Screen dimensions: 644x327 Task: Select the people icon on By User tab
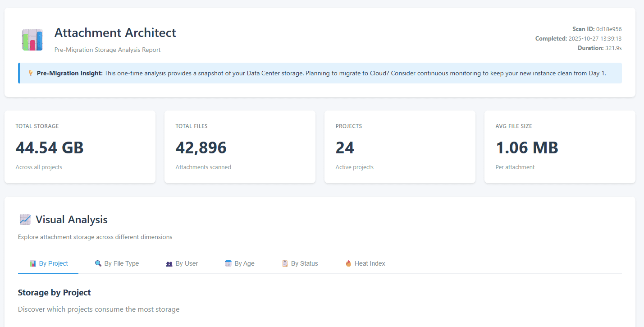169,263
